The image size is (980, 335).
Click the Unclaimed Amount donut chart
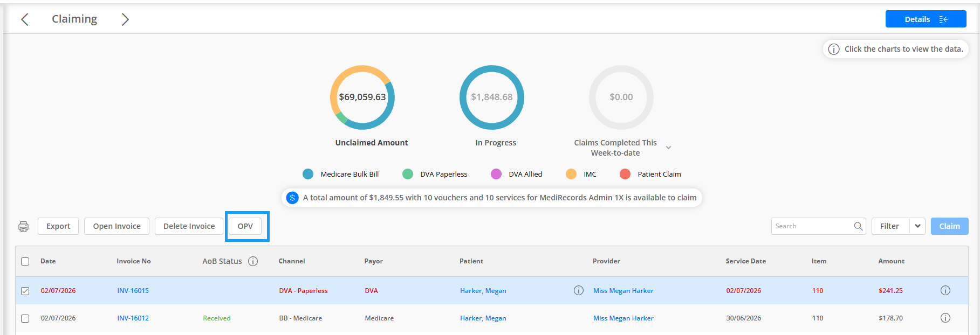[362, 97]
